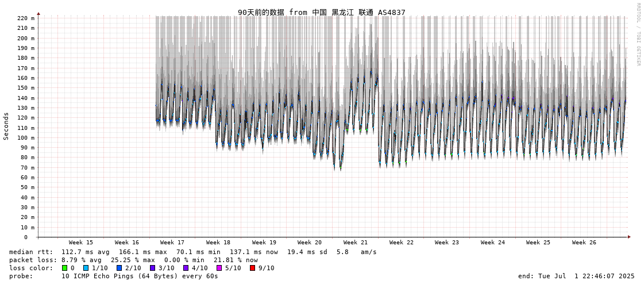644x284 pixels.
Task: Click the Seconds y-axis title
Action: pyautogui.click(x=6, y=126)
